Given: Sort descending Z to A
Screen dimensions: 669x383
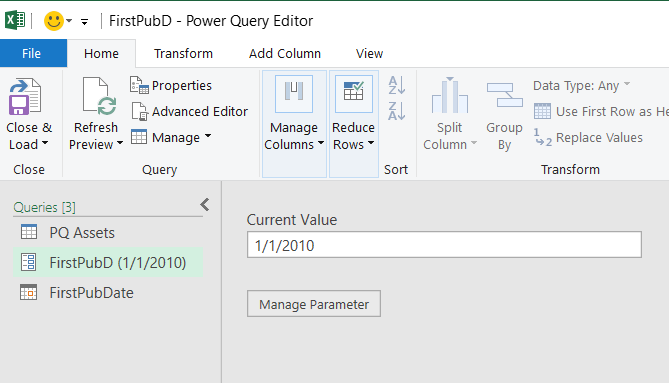Looking at the screenshot, I should pyautogui.click(x=397, y=111).
